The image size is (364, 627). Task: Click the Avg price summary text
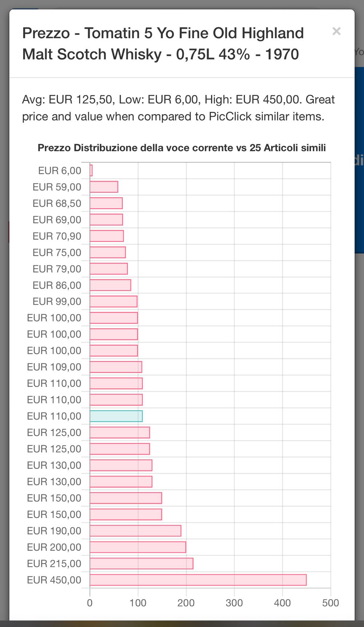178,108
